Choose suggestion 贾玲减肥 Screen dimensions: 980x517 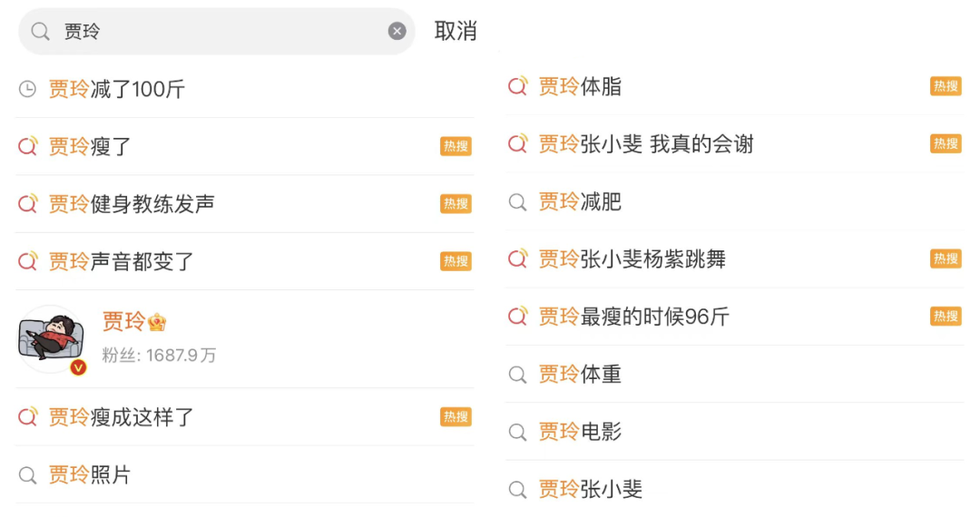tap(580, 201)
